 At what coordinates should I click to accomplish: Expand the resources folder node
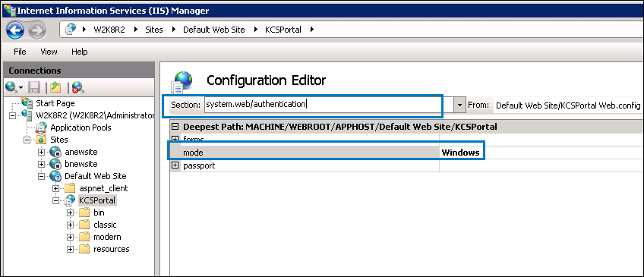[70, 249]
